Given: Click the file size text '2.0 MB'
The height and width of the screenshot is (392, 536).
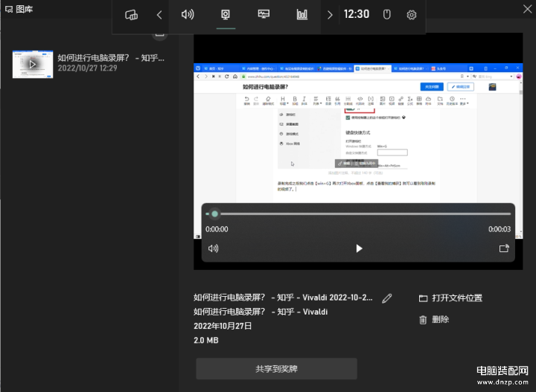Looking at the screenshot, I should click(205, 340).
